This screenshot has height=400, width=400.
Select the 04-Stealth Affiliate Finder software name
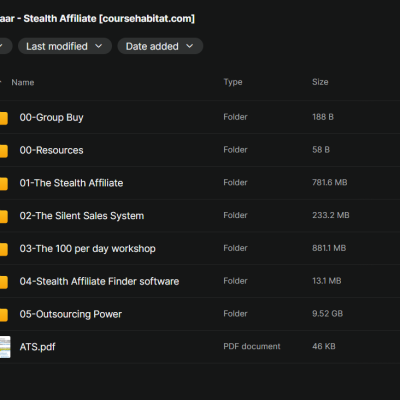point(99,281)
